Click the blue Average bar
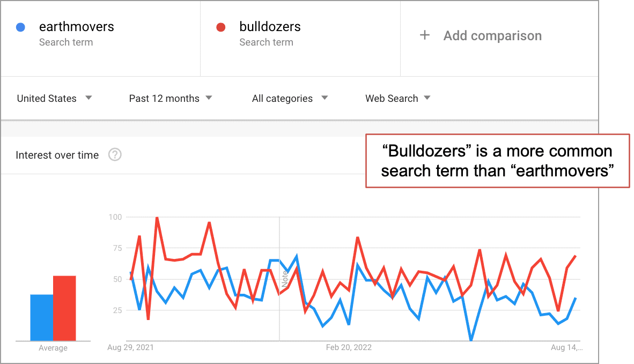This screenshot has height=364, width=634. pos(42,317)
